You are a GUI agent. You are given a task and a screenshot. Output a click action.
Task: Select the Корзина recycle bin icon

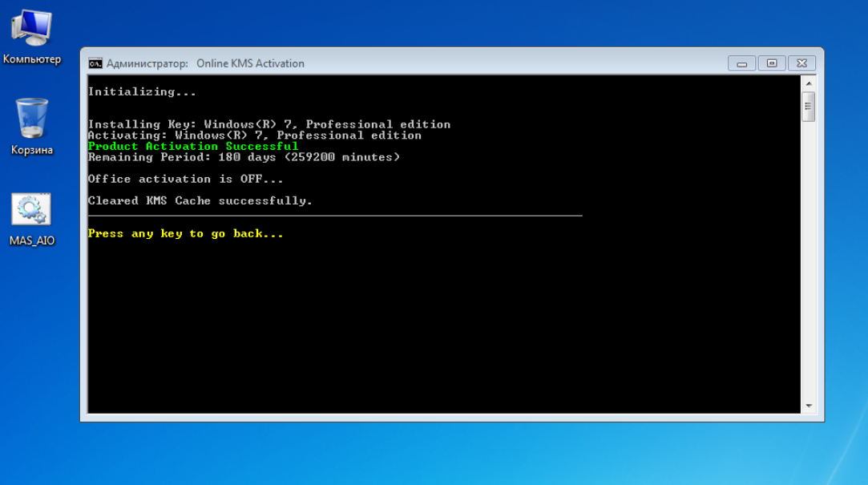pos(32,122)
